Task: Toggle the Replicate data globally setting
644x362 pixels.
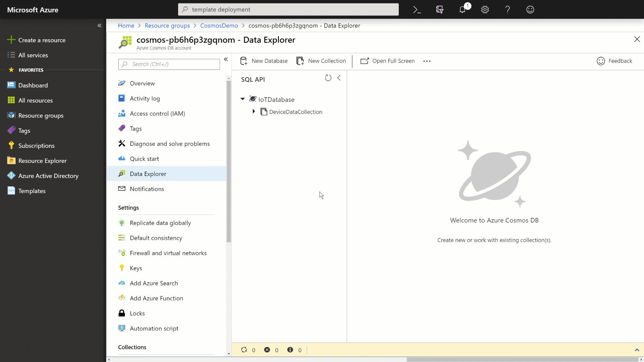Action: tap(160, 223)
